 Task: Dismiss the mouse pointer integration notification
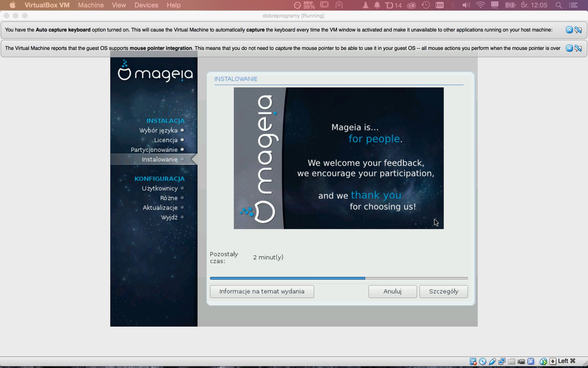pos(569,48)
